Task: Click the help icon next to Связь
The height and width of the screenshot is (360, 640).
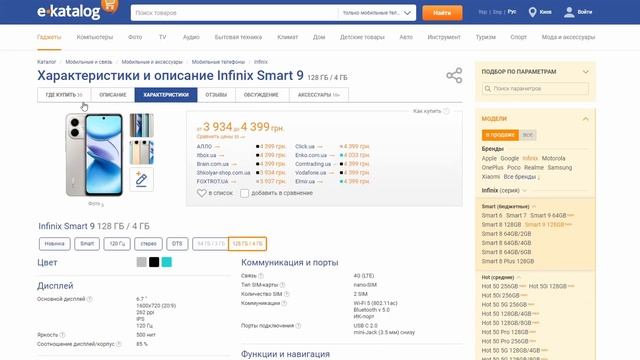Action: coord(261,276)
